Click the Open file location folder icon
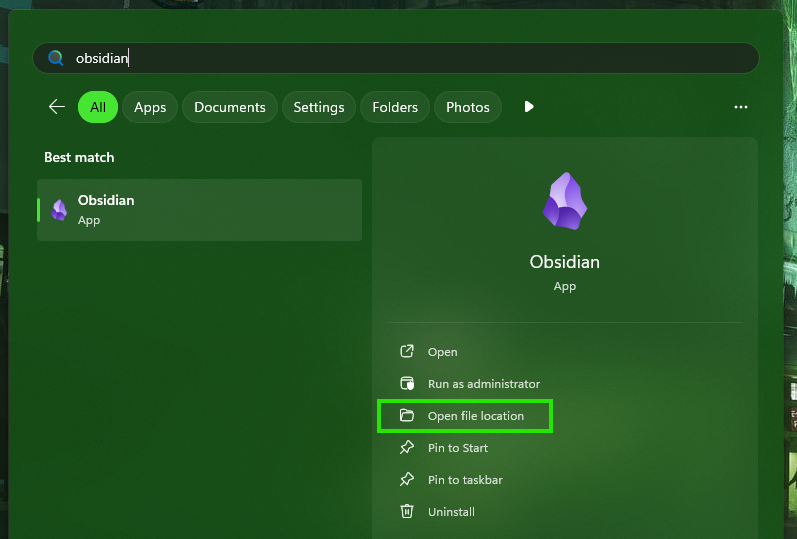Viewport: 797px width, 539px height. [x=407, y=415]
